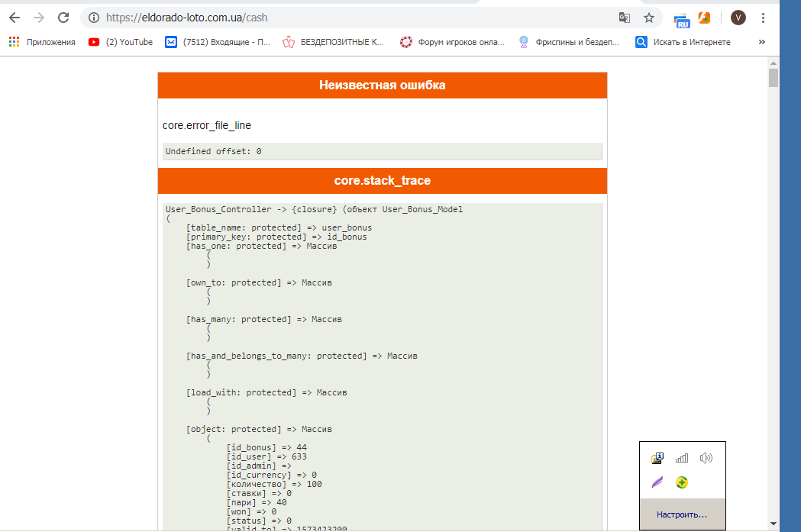The width and height of the screenshot is (801, 532).
Task: Click the core.stack_trace header
Action: (382, 181)
